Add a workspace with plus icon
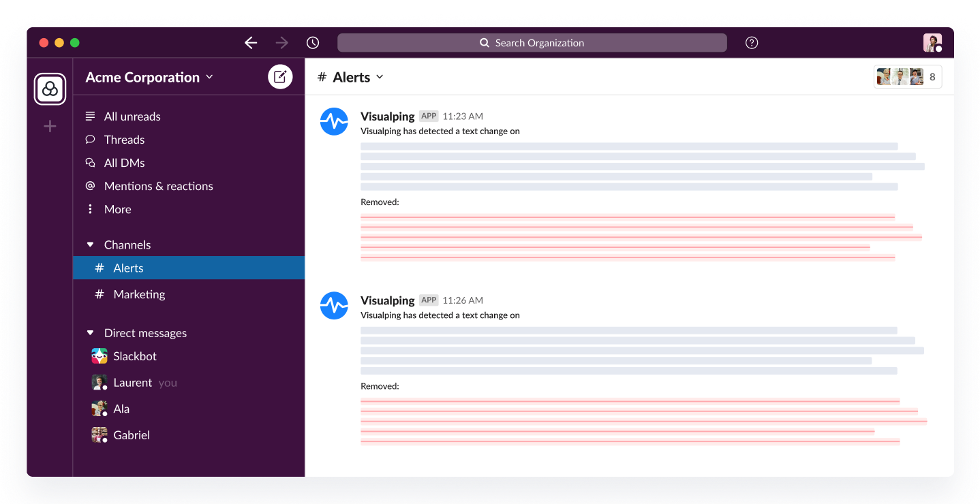The image size is (980, 504). click(50, 126)
